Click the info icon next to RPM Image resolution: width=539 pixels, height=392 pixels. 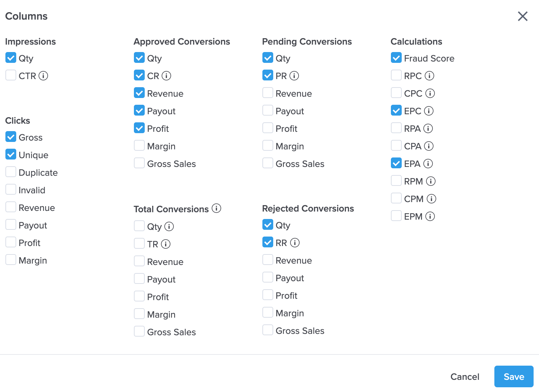(430, 181)
